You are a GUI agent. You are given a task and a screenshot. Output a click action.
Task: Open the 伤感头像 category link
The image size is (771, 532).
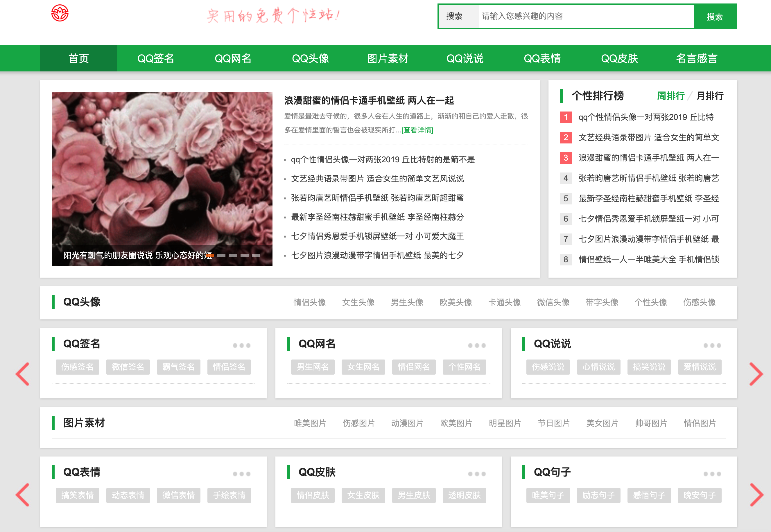click(x=699, y=302)
